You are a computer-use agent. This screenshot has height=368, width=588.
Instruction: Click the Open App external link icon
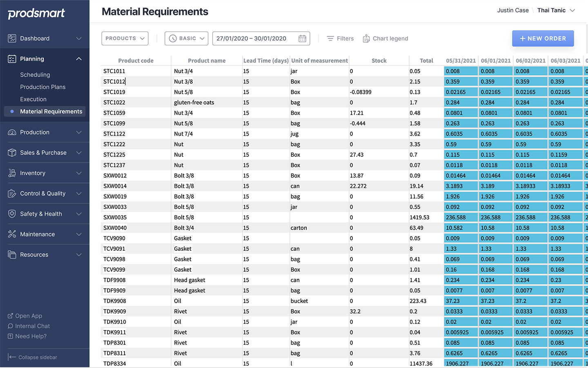tap(11, 316)
